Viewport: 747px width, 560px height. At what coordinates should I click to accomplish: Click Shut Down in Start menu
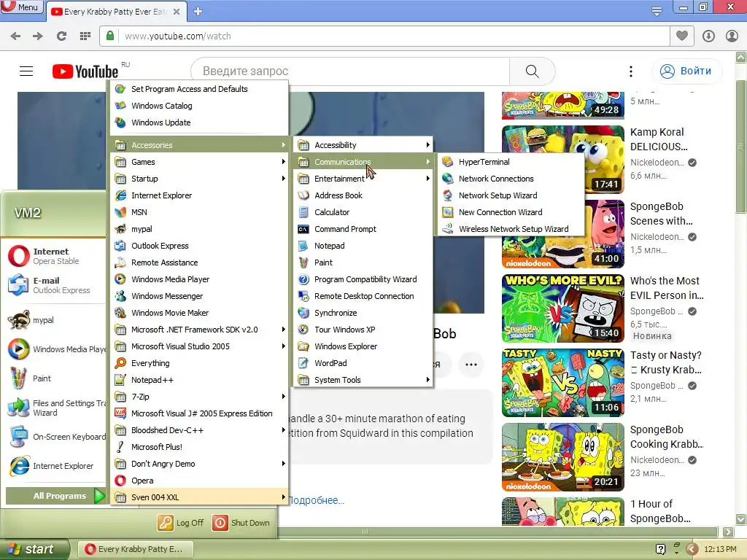241,523
